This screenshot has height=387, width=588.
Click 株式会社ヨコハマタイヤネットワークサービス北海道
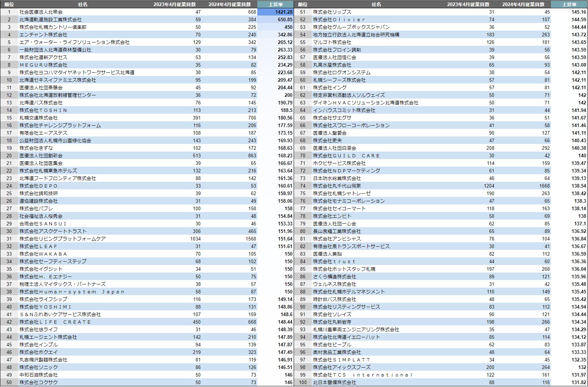point(77,72)
